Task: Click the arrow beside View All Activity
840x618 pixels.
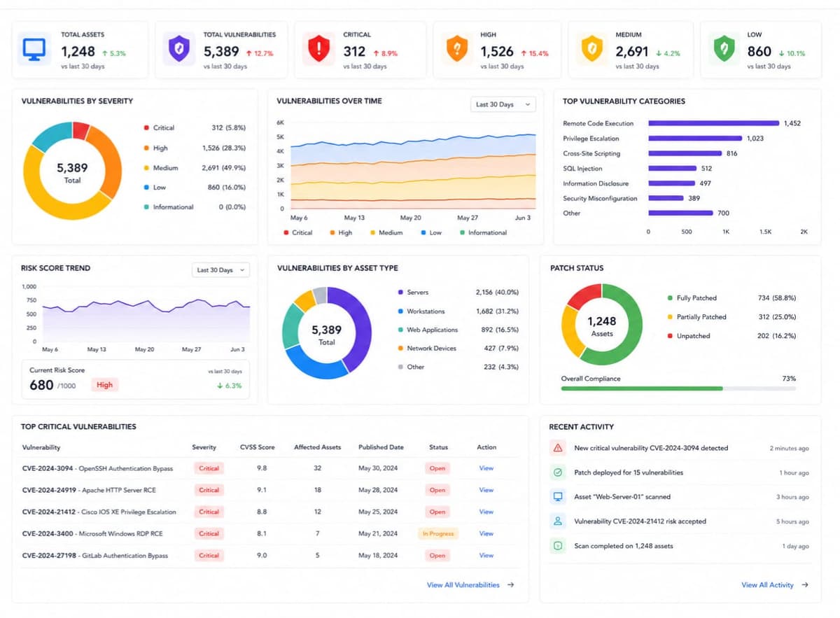Action: click(x=805, y=584)
